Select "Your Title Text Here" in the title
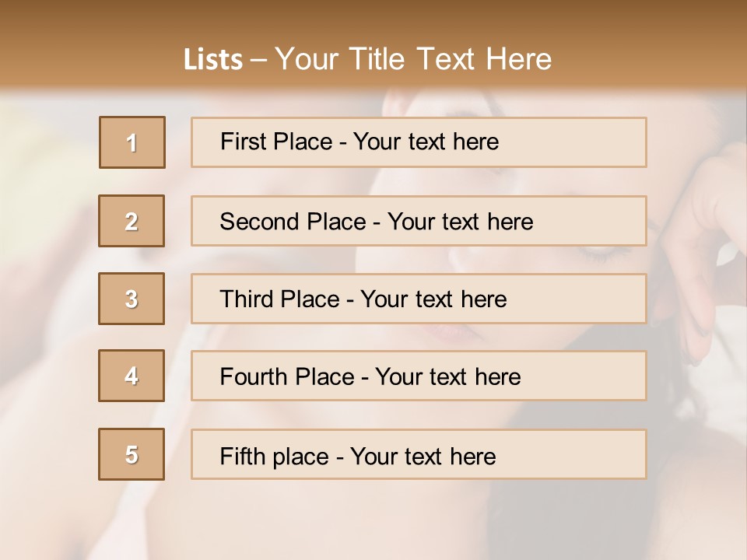This screenshot has width=747, height=560. click(x=413, y=59)
